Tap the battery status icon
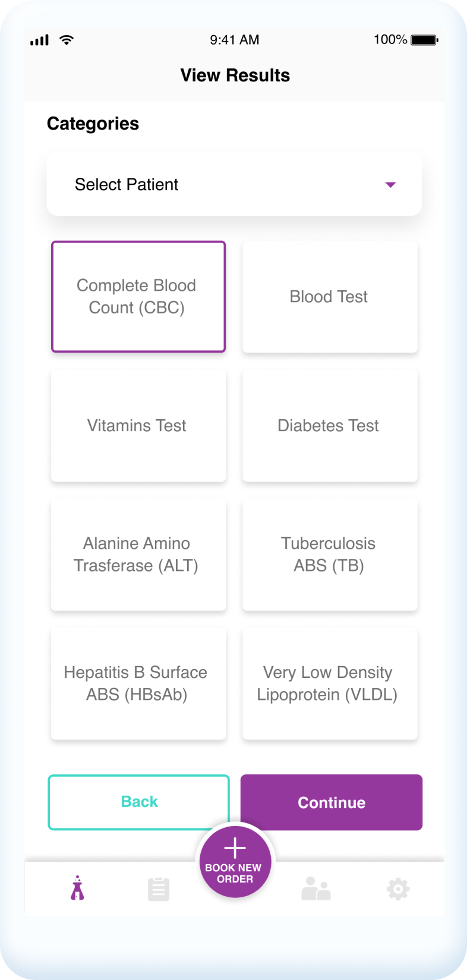 coord(424,40)
